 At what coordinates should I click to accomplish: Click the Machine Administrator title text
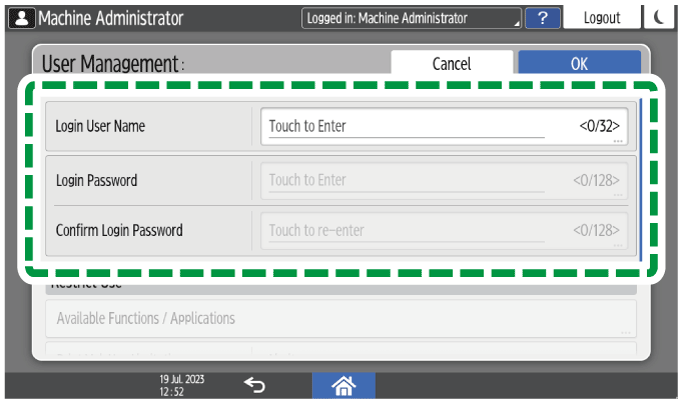point(110,17)
